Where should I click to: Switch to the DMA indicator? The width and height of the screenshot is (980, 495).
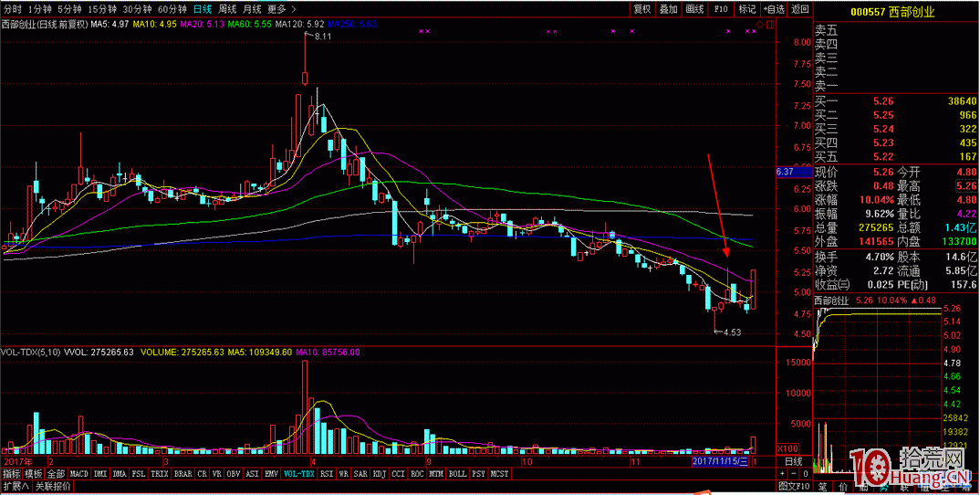[x=120, y=474]
